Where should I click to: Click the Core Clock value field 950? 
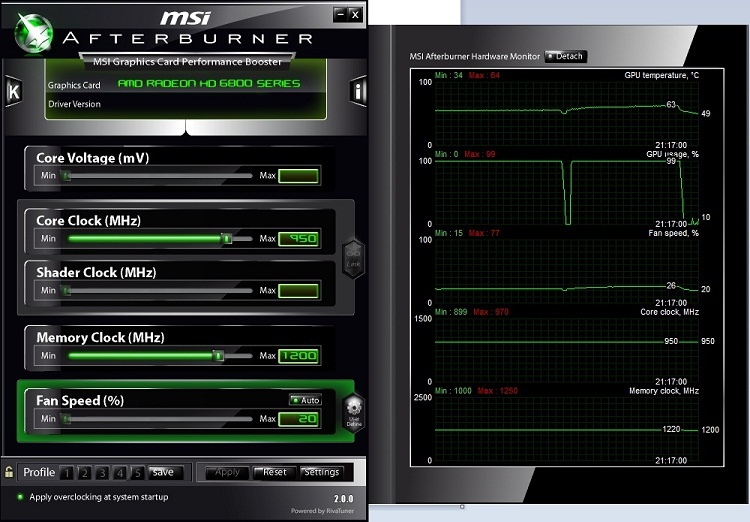pyautogui.click(x=298, y=238)
